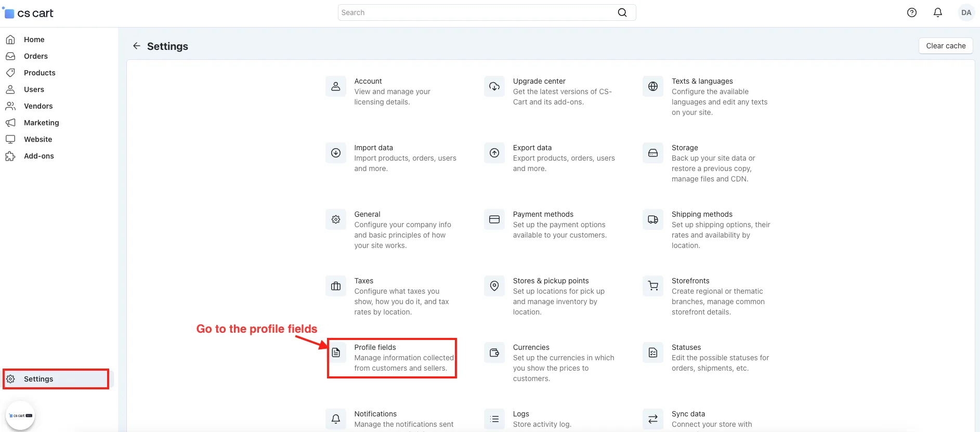Open the Statuses link
Screen dimensions: 980x432
coord(686,347)
